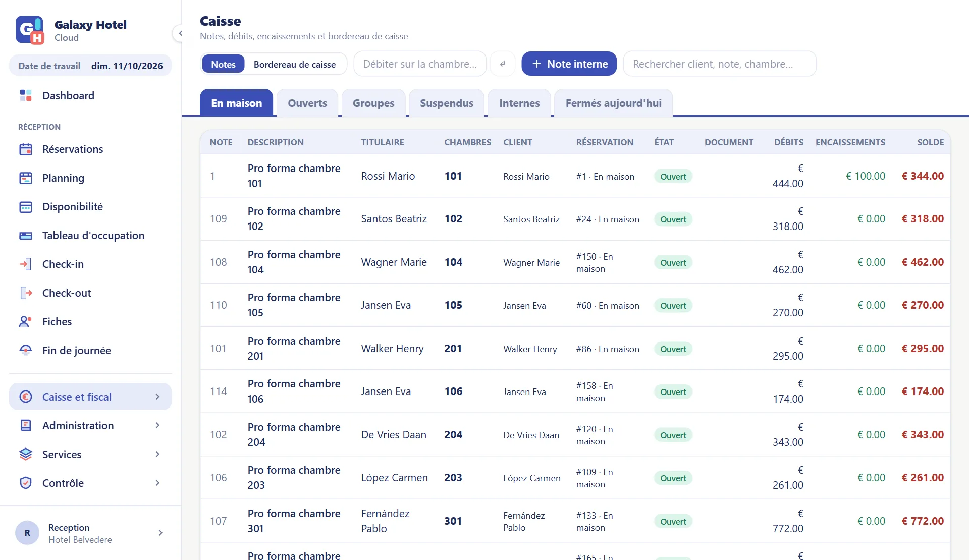Click the balance € 772.00 for Fernández Pablo
This screenshot has width=969, height=560.
923,521
